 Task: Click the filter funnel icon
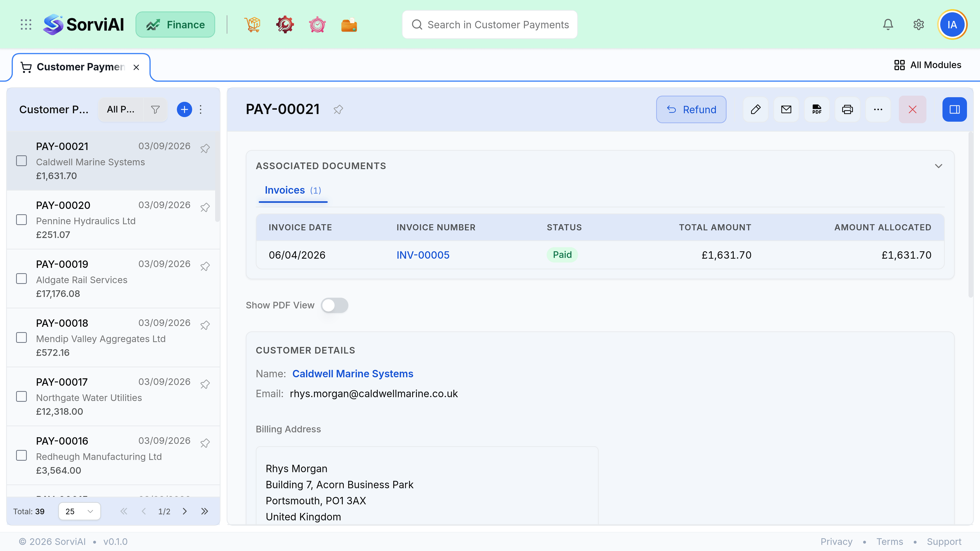pyautogui.click(x=155, y=109)
